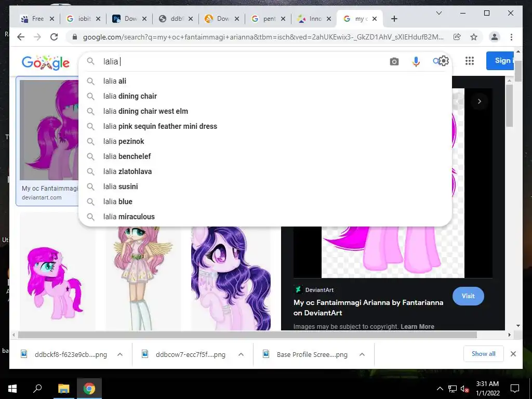This screenshot has height=399, width=532.
Task: Click the browser back arrow
Action: 21,37
